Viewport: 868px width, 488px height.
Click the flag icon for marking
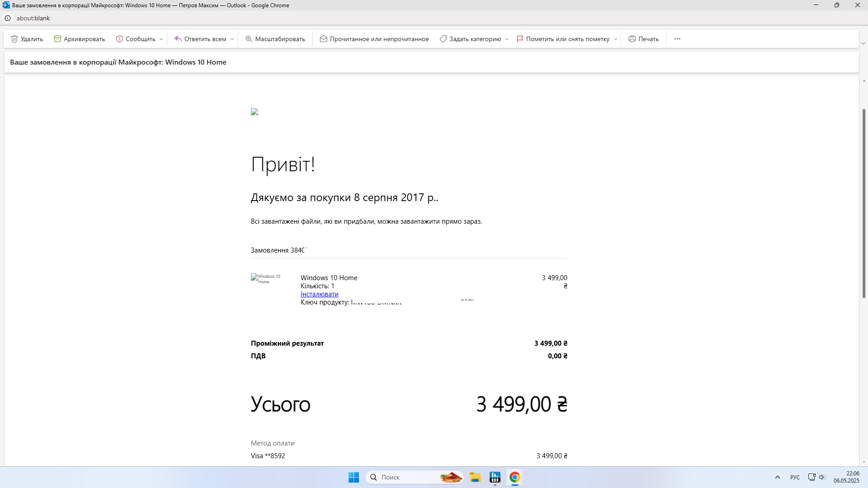click(520, 39)
